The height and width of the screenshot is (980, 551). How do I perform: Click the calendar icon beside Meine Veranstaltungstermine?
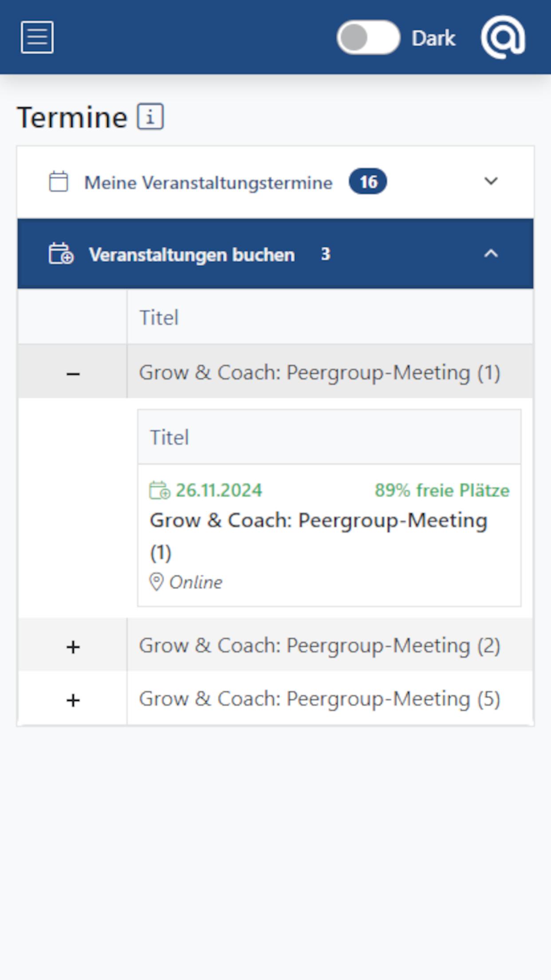pyautogui.click(x=59, y=182)
